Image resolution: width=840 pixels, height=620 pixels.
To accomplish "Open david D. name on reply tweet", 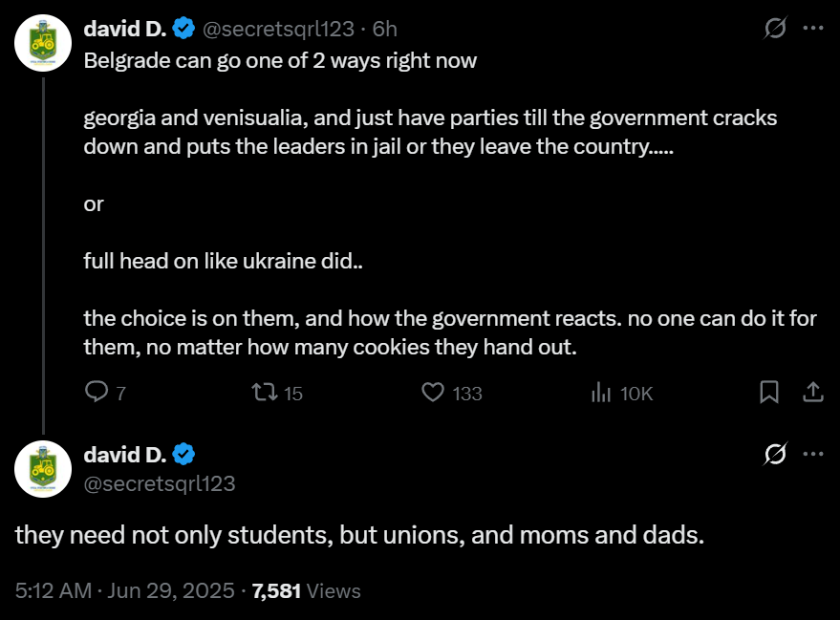I will [125, 455].
